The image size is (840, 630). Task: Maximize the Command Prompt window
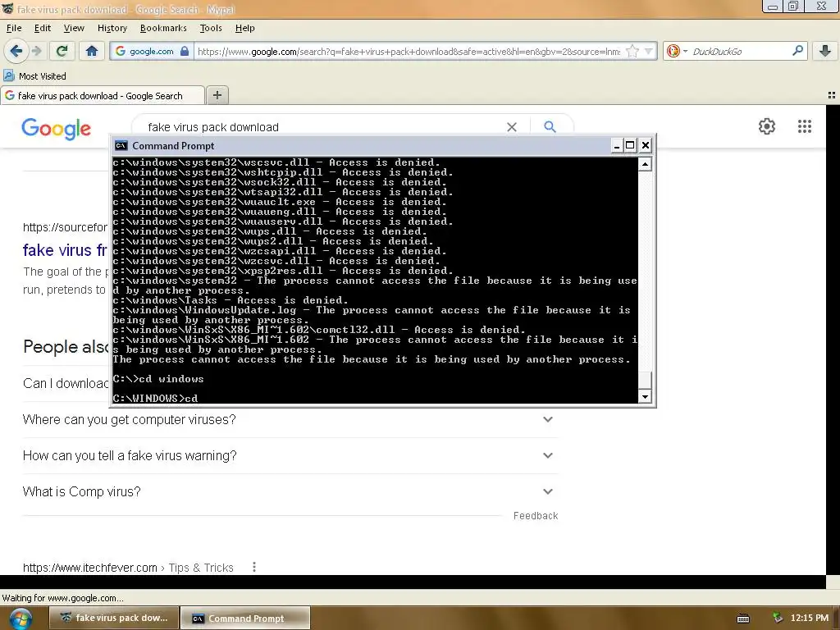coord(630,145)
